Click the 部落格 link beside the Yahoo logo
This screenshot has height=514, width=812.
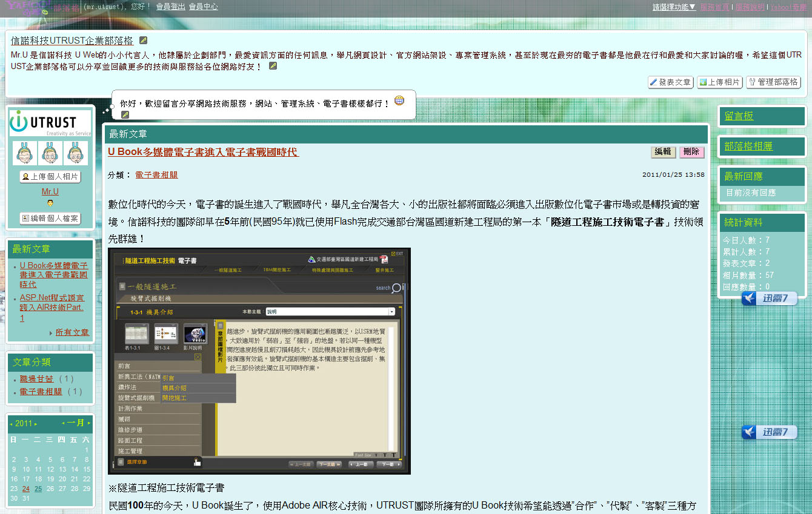(67, 8)
